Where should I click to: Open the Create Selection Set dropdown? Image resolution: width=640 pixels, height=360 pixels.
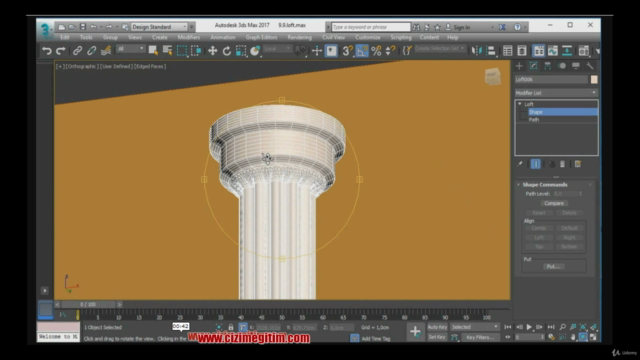click(x=440, y=49)
